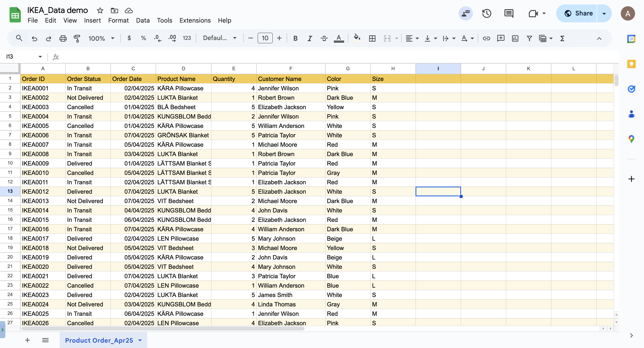The height and width of the screenshot is (348, 644).
Task: Insert chart icon in toolbar
Action: (x=515, y=38)
